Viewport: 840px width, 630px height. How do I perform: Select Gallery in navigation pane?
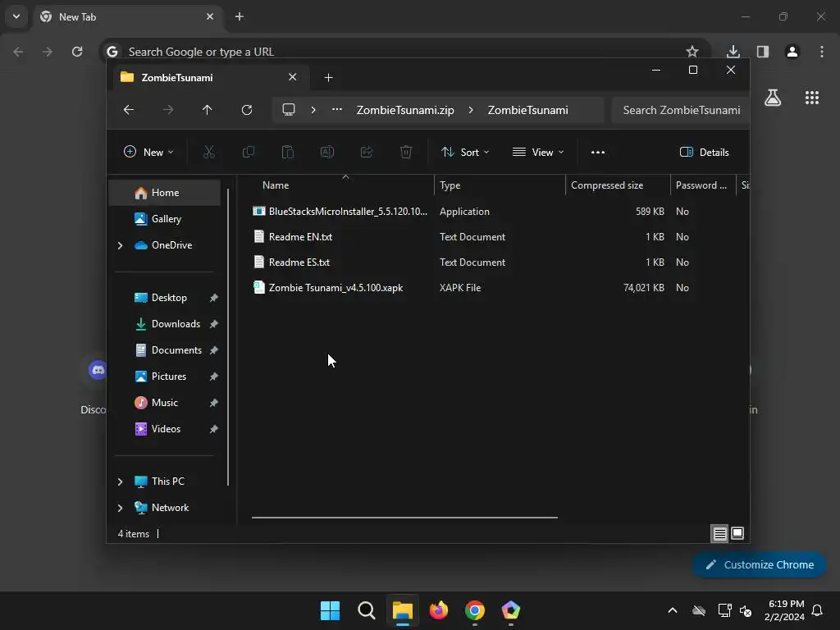(x=164, y=219)
